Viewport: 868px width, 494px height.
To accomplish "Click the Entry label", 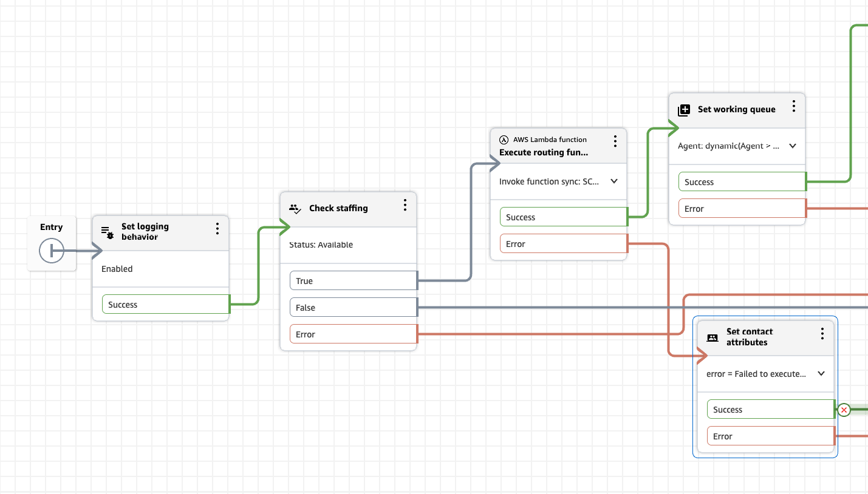I will point(52,227).
